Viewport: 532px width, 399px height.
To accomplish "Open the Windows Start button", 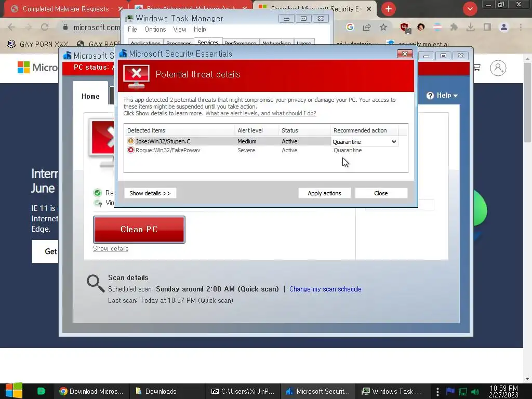I will (14, 391).
